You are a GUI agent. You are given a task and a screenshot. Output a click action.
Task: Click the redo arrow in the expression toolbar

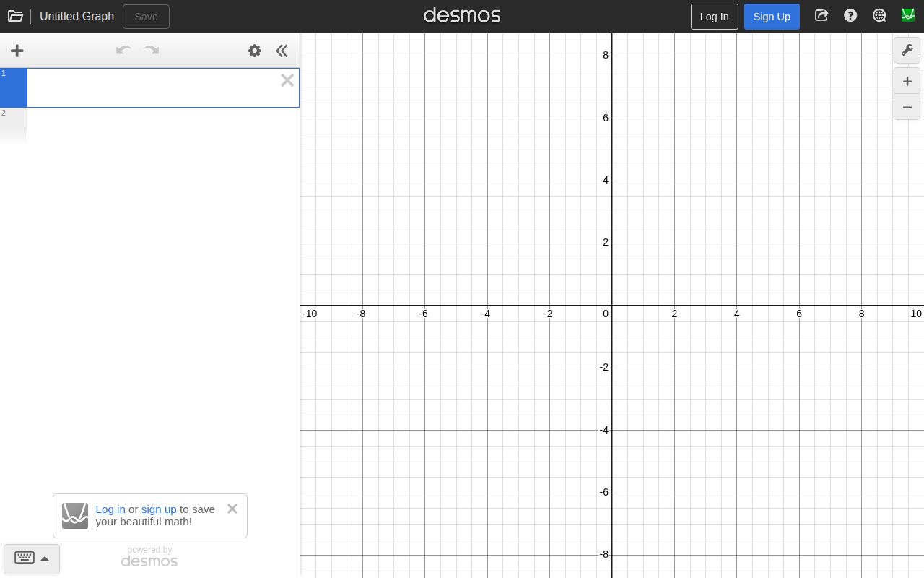pyautogui.click(x=151, y=51)
